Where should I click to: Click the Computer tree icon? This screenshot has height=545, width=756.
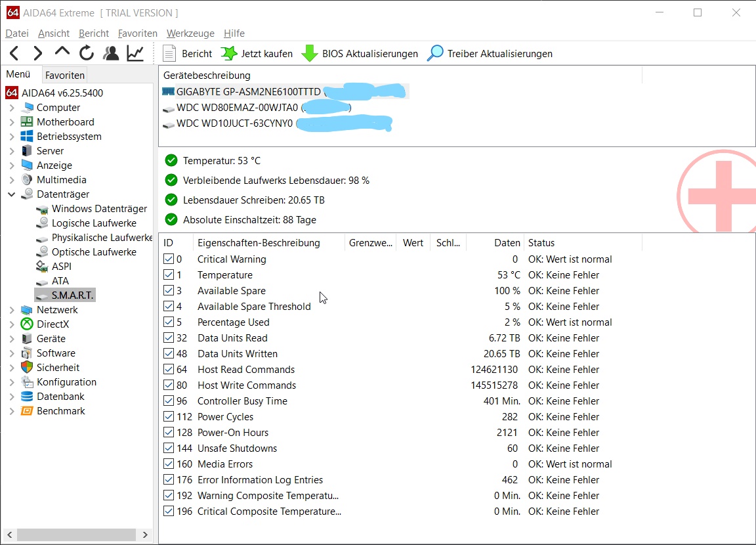[28, 107]
